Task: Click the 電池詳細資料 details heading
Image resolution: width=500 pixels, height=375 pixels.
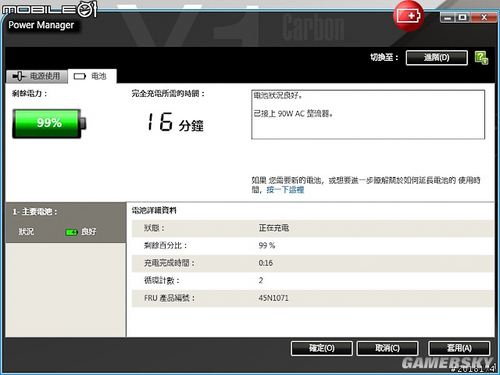Action: coord(154,210)
